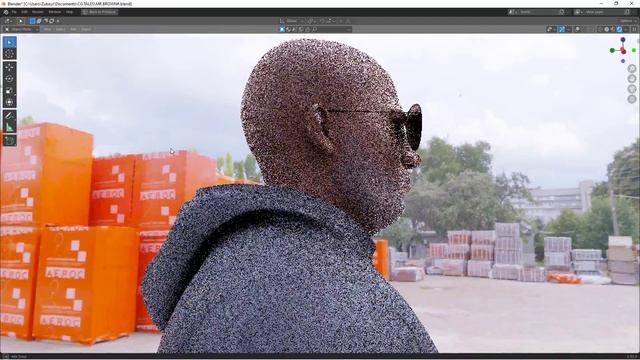This screenshot has width=640, height=360.
Task: Switch to solid shading mode
Action: pyautogui.click(x=607, y=29)
